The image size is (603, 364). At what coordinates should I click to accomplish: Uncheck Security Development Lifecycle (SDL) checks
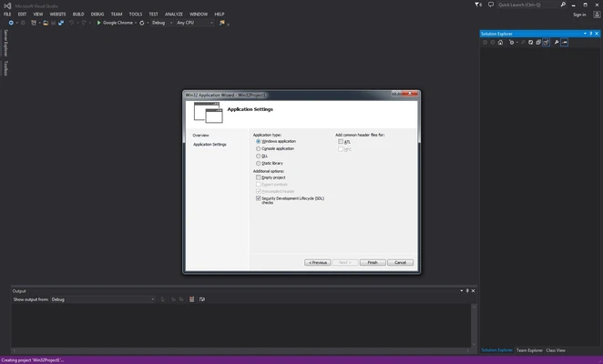click(x=258, y=198)
